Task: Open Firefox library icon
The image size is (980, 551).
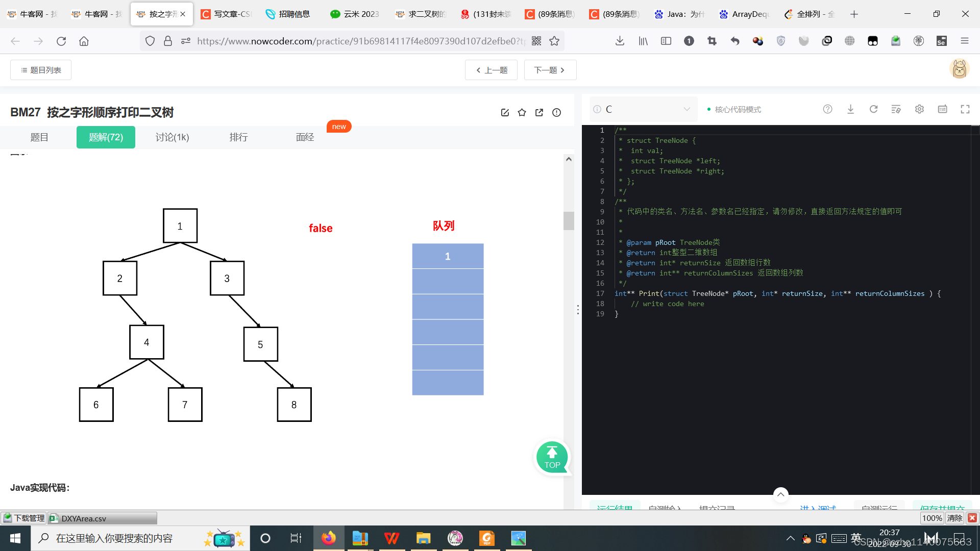Action: point(643,41)
